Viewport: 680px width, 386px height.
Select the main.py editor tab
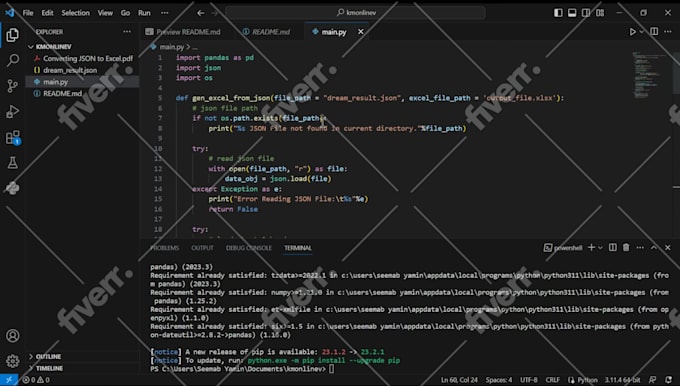[334, 32]
